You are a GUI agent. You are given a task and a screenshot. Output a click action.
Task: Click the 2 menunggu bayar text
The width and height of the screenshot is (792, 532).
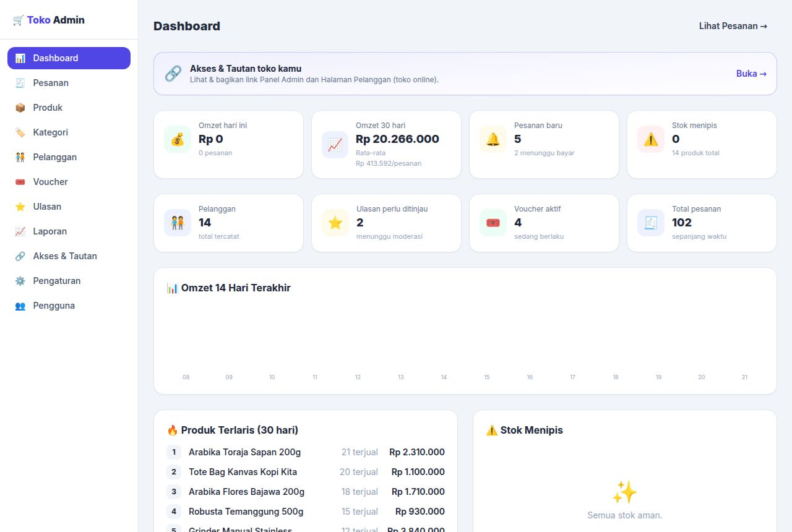coord(544,153)
